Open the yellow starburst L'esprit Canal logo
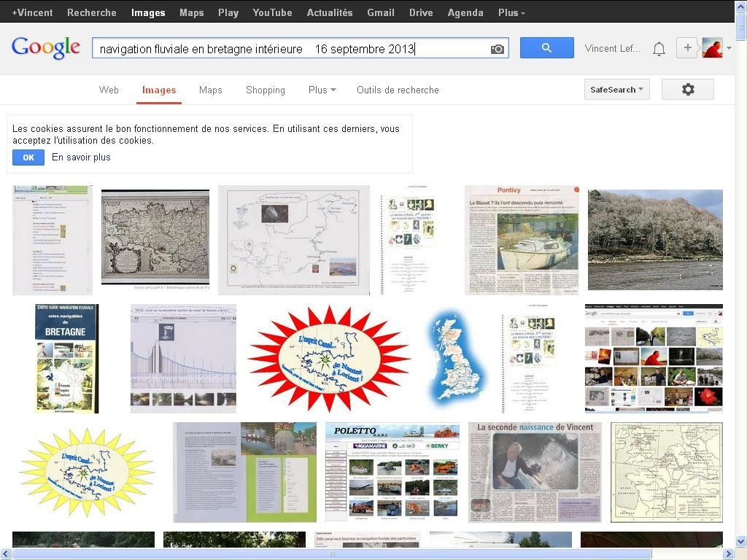The height and width of the screenshot is (560, 747). click(x=87, y=472)
